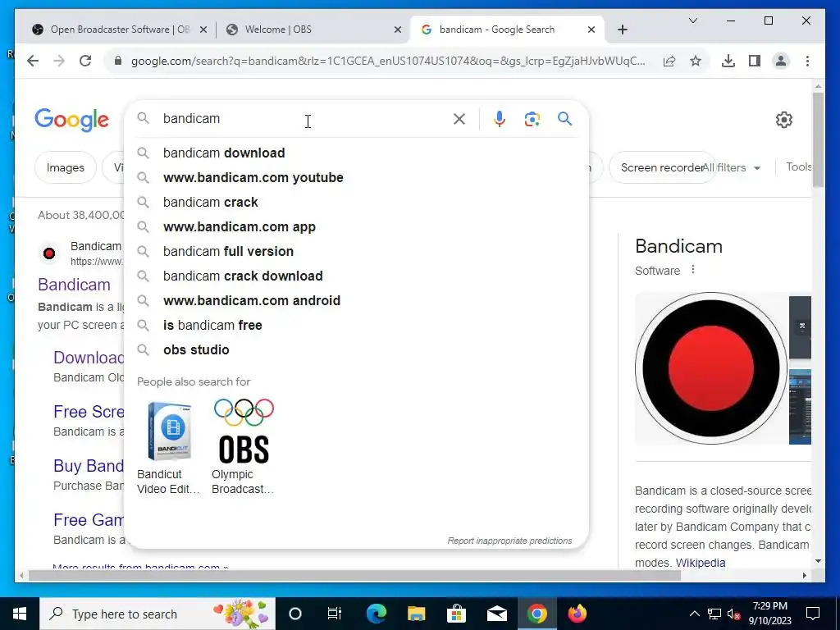Click the vertical scrollbar thumb
The height and width of the screenshot is (630, 840).
click(818, 139)
